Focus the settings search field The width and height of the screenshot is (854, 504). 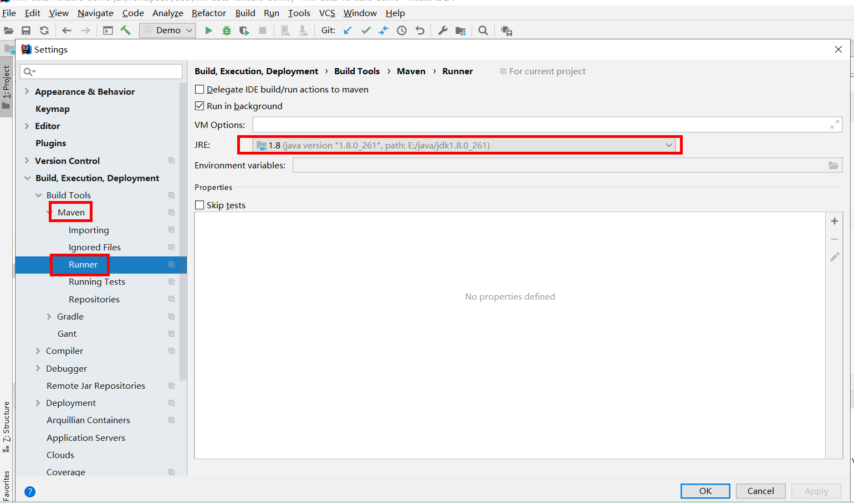(101, 71)
